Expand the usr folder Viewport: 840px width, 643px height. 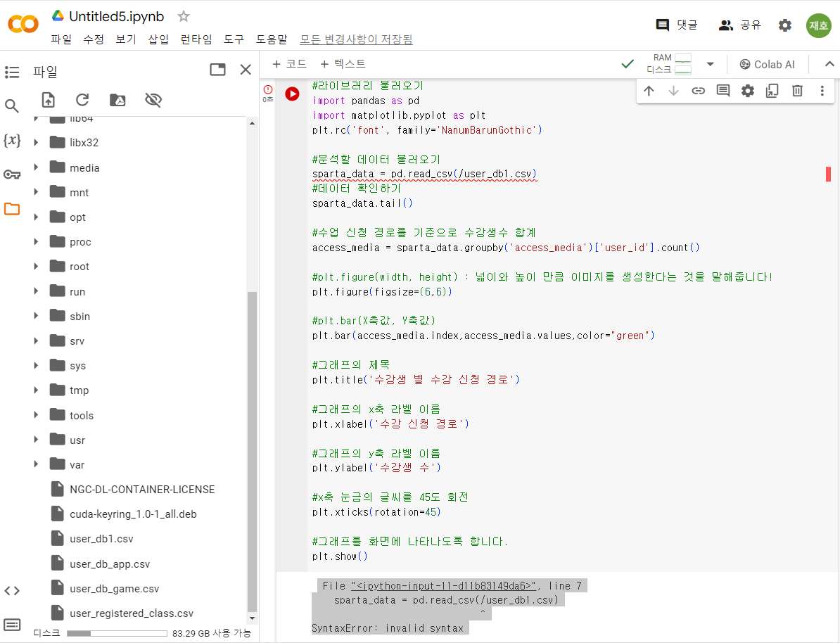pyautogui.click(x=36, y=440)
